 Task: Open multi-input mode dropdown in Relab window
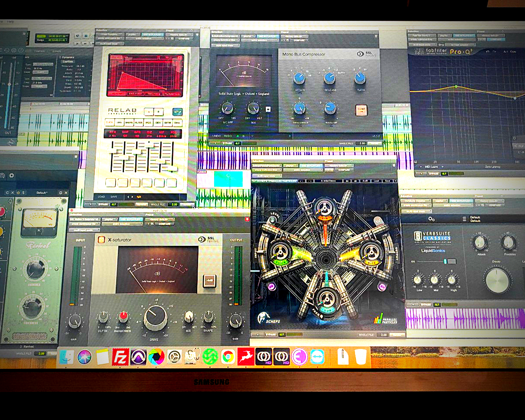[x=110, y=44]
